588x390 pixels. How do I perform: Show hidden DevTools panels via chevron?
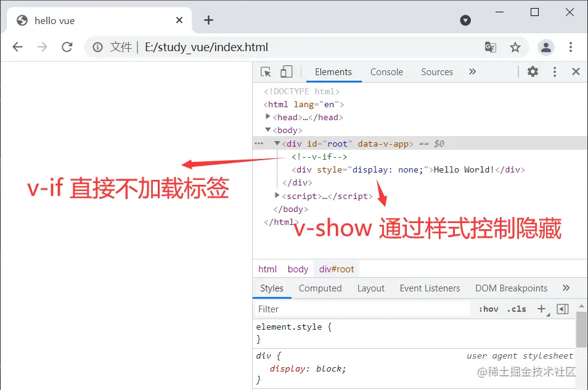click(x=472, y=71)
